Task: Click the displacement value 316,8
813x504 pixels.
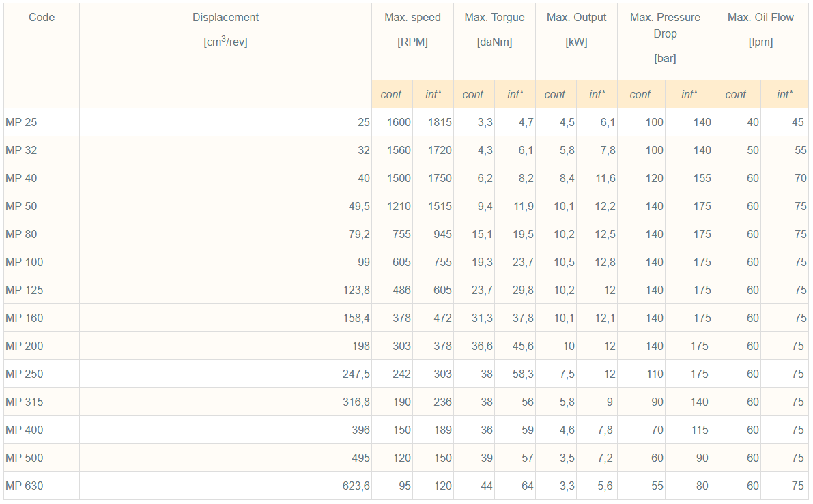Action: click(356, 402)
